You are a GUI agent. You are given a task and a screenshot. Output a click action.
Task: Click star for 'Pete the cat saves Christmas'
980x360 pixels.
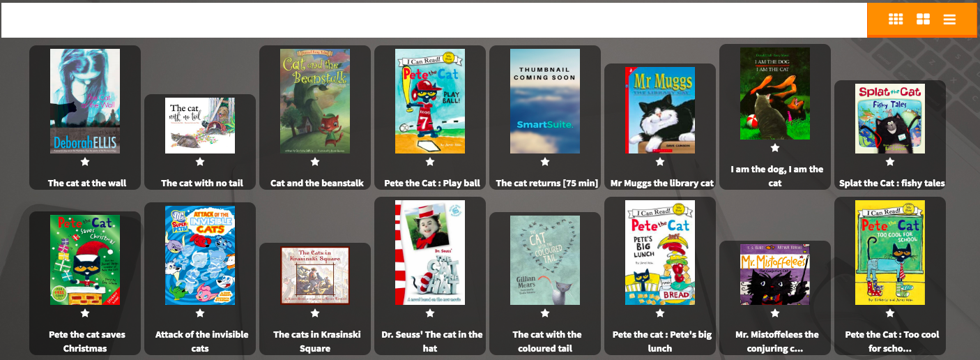[x=85, y=313]
